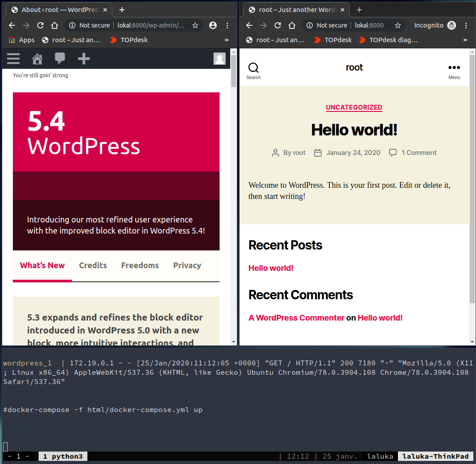The width and height of the screenshot is (476, 464).
Task: Open the TOPdesk bookmark in left browser
Action: point(129,40)
